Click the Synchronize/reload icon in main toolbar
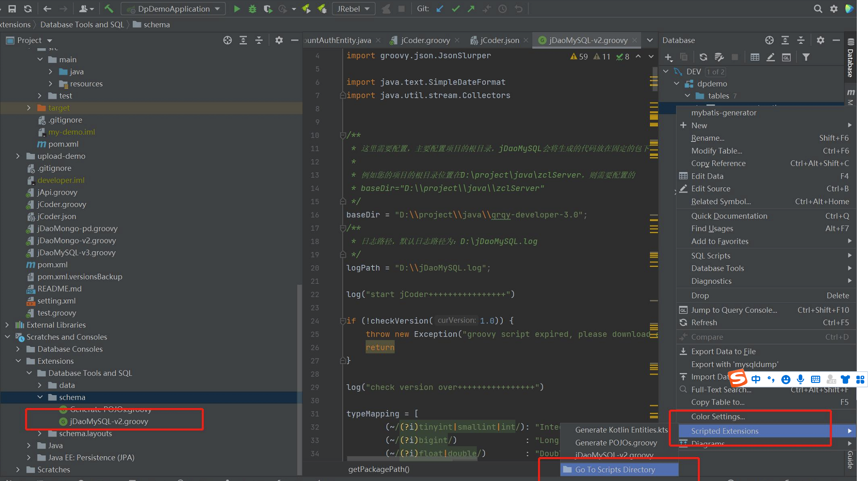This screenshot has width=868, height=481. (x=28, y=9)
